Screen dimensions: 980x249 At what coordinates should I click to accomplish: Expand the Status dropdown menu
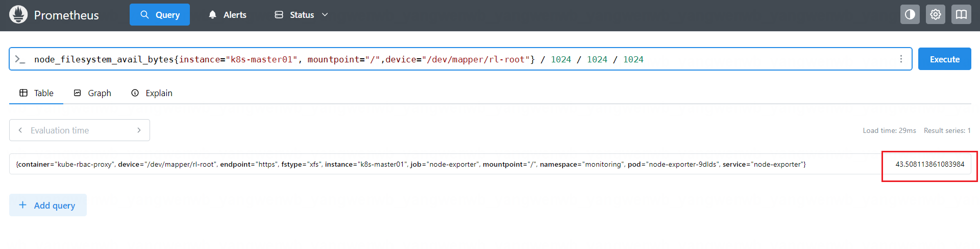301,15
